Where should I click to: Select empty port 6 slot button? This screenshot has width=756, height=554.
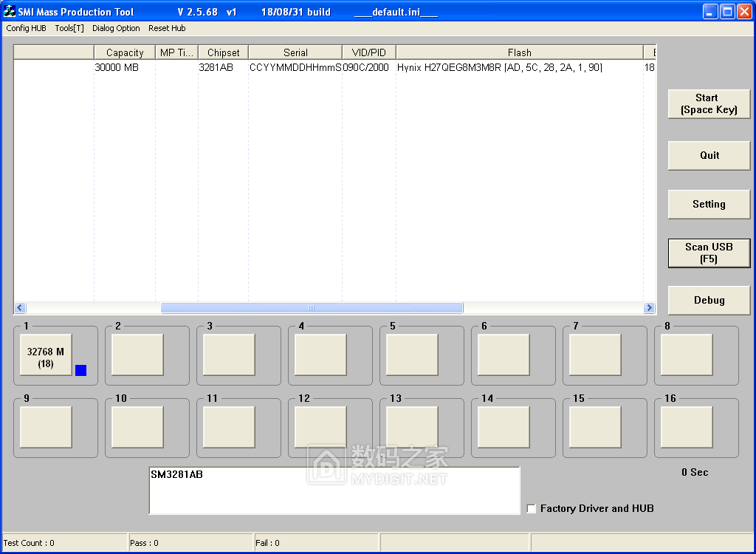504,355
